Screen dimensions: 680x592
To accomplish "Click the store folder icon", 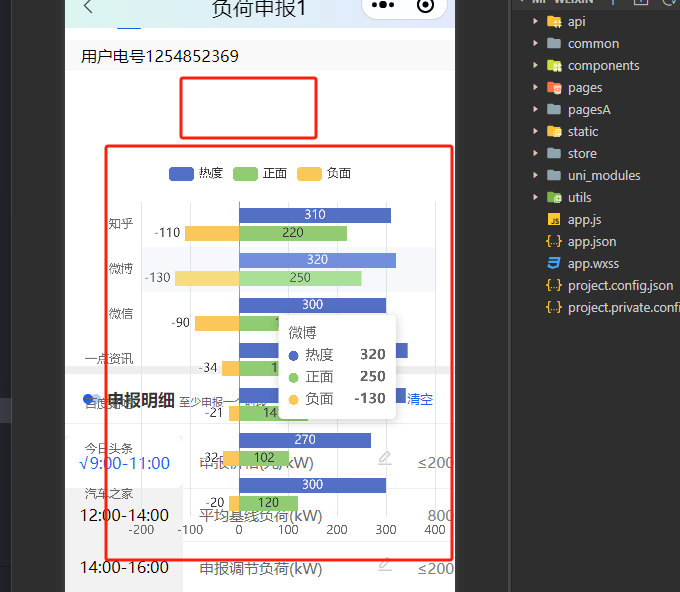I will pos(554,153).
